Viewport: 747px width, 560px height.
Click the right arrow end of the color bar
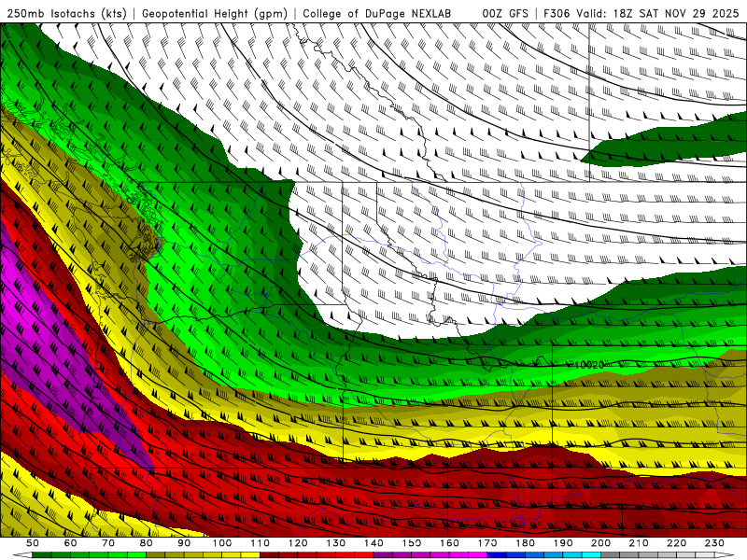[x=725, y=554]
